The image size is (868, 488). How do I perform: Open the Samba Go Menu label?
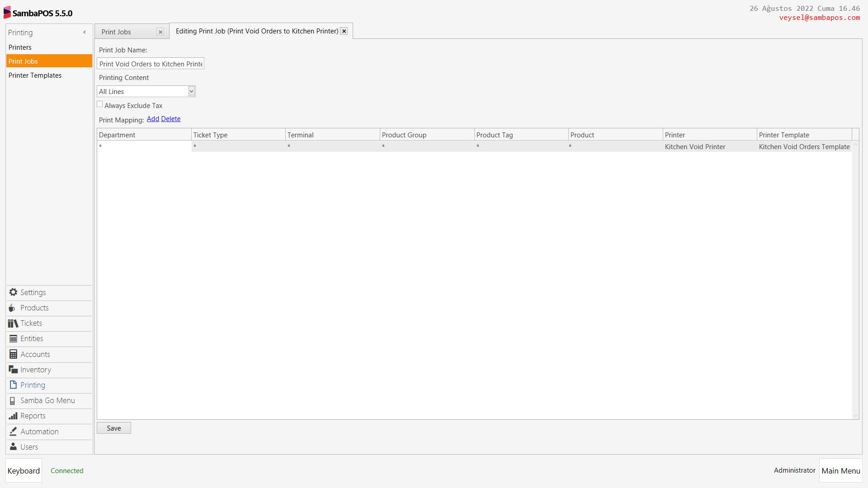tap(47, 400)
